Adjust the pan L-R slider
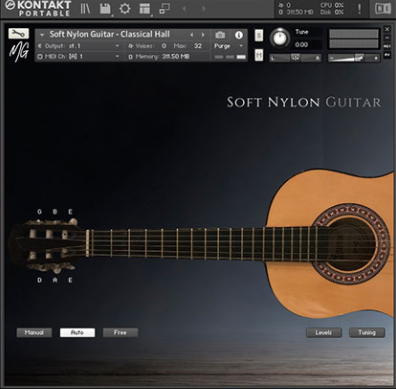Screen dimensions: 396x389 (x=295, y=58)
